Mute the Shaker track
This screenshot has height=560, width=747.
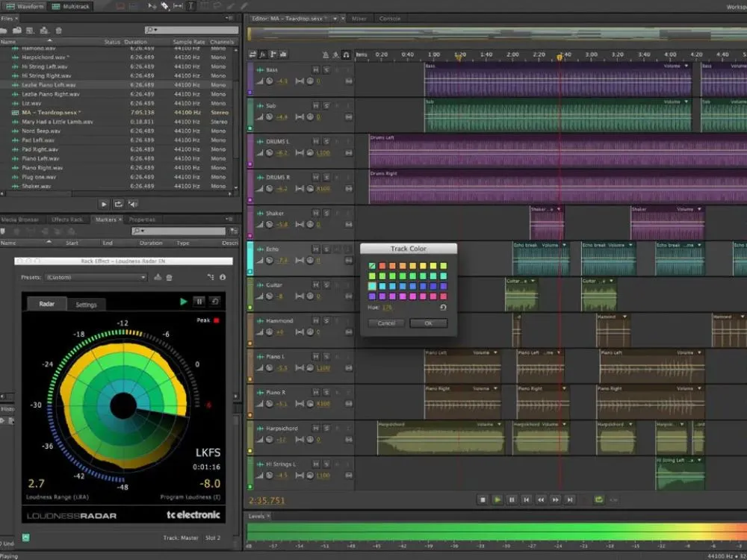tap(315, 212)
